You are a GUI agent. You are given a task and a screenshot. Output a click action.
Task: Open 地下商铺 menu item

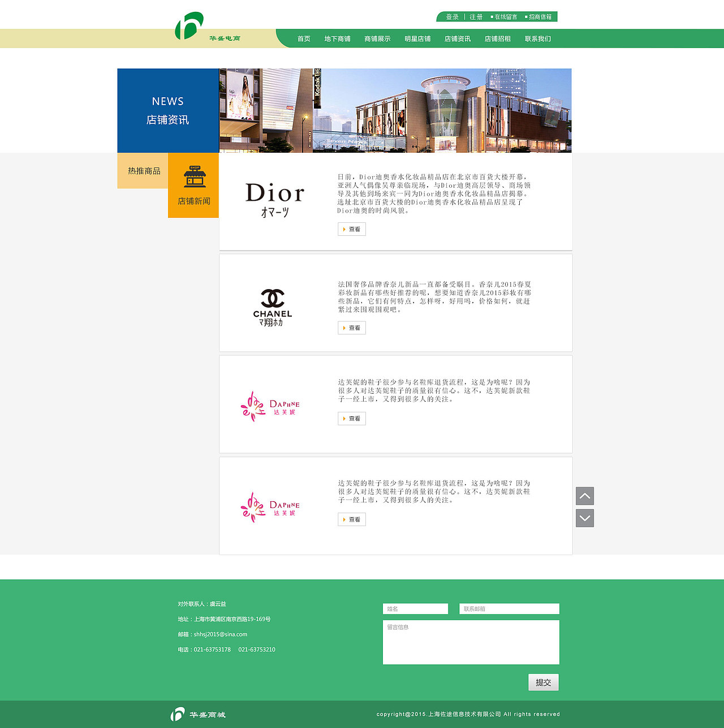(x=337, y=39)
